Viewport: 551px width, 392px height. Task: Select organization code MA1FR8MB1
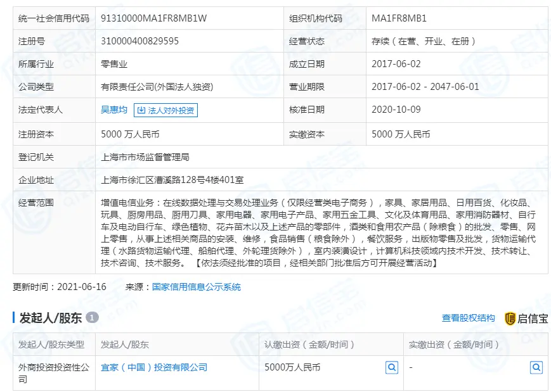(x=399, y=18)
